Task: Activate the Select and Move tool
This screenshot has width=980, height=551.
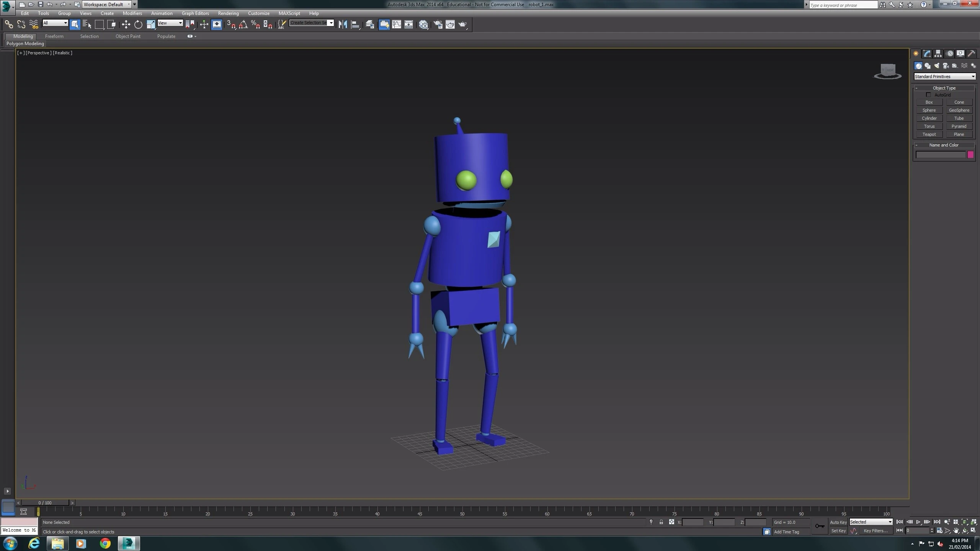Action: [126, 24]
